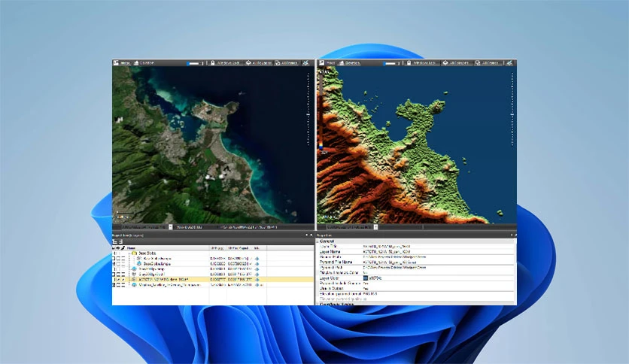This screenshot has height=364, width=629.
Task: Click the overlapping frames button in satellite viewer toolbar
Action: click(x=278, y=63)
